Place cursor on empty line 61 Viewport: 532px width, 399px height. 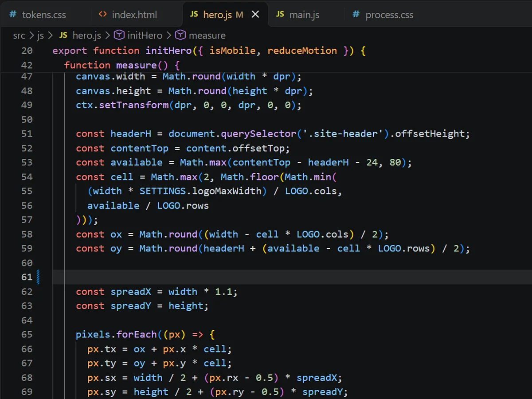coord(292,277)
